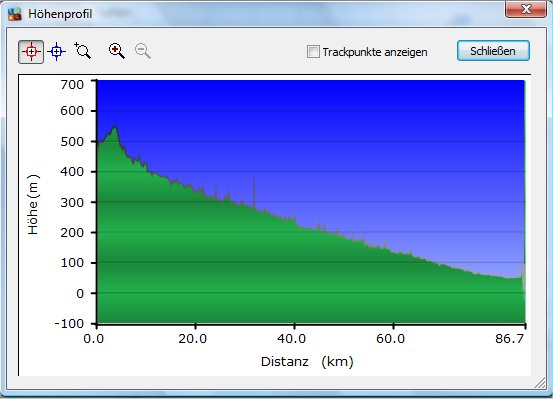Viewport: 553px width, 399px height.
Task: Click the tall spike near 32 km
Action: click(254, 191)
